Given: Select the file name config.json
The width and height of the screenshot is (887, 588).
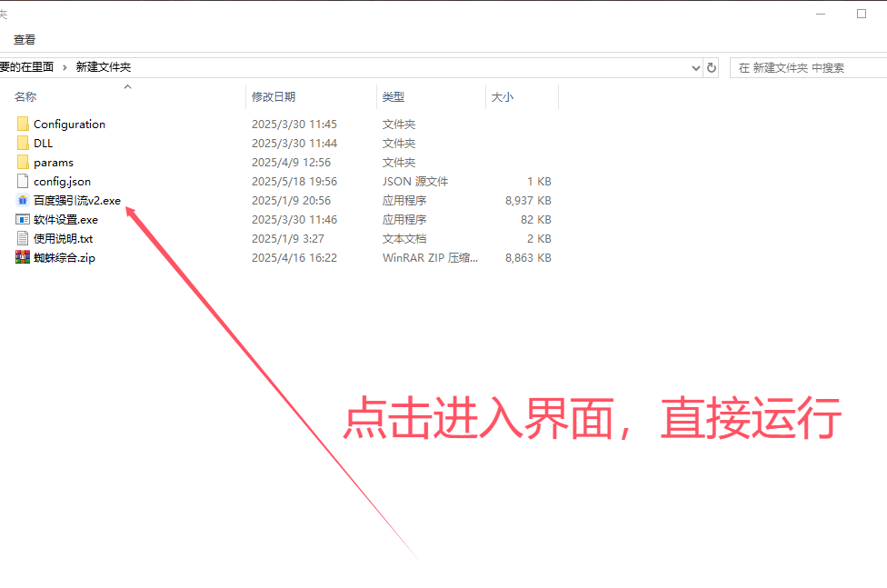Looking at the screenshot, I should [x=62, y=182].
